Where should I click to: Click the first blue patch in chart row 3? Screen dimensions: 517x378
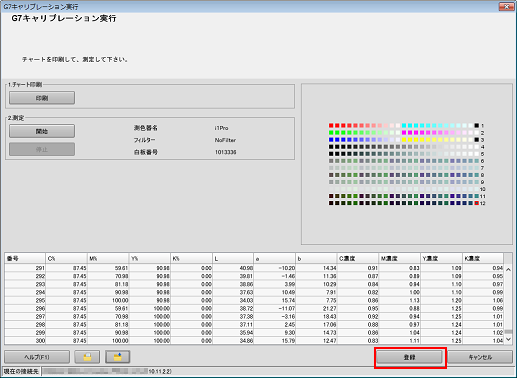pyautogui.click(x=331, y=140)
